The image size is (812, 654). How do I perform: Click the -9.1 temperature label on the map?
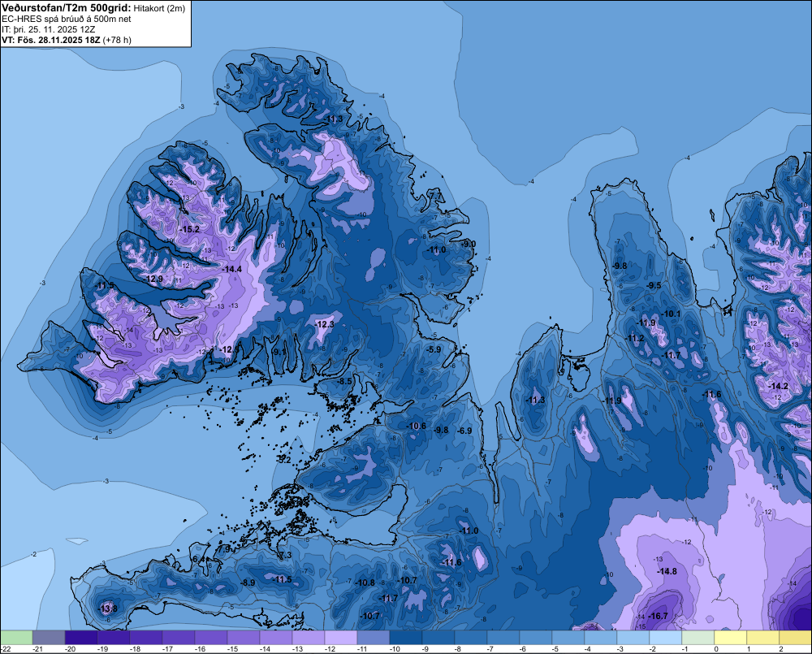coord(279,352)
